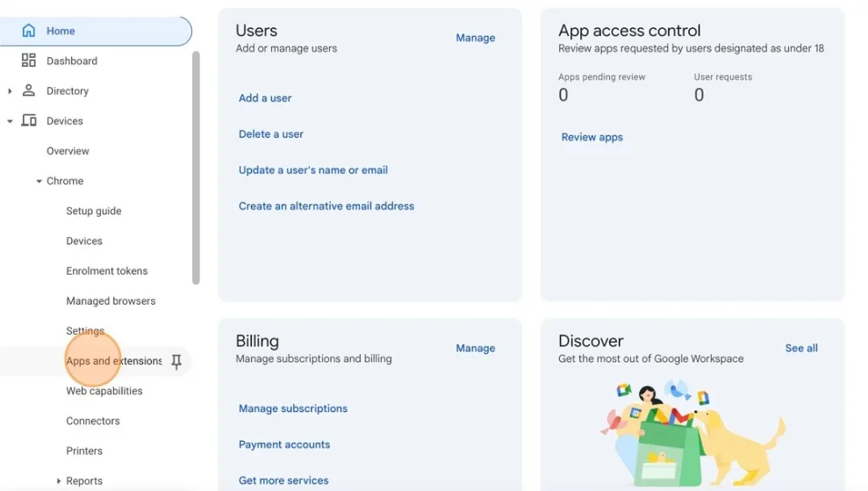Pin the Apps and extensions item
The image size is (868, 491).
pyautogui.click(x=176, y=361)
